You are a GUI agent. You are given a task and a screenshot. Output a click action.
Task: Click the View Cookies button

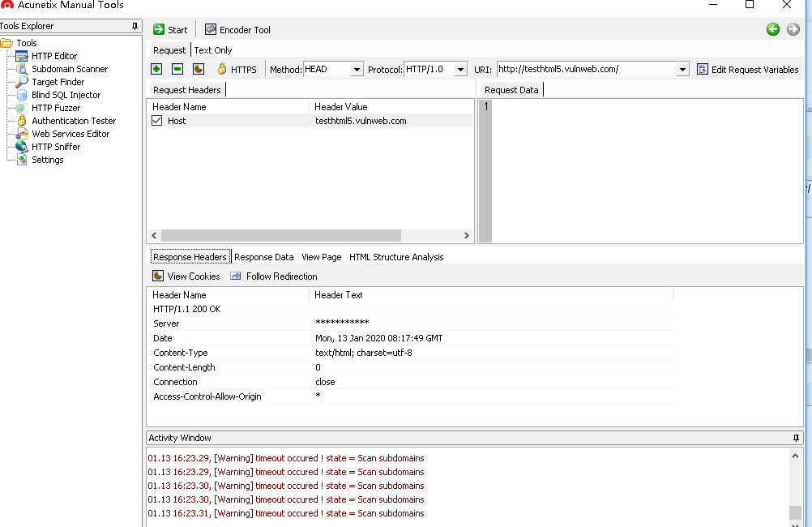click(x=186, y=276)
